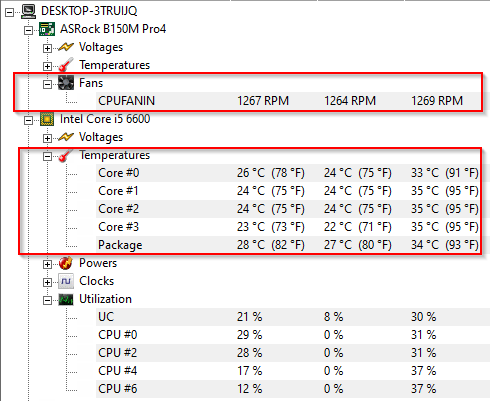
Task: Click the fan icon next to Fans
Action: pos(66,83)
